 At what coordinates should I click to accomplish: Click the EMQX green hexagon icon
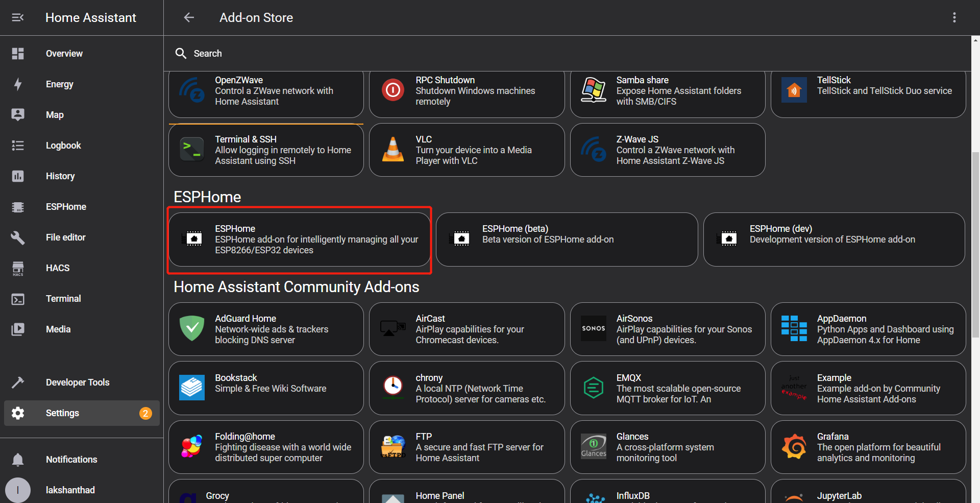594,388
